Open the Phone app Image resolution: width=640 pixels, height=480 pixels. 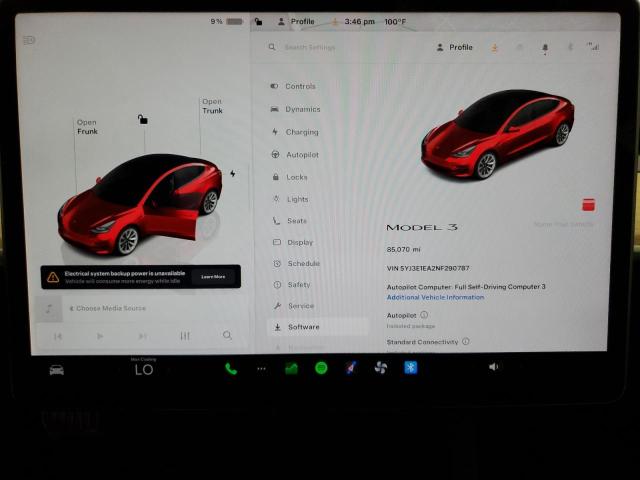coord(231,369)
